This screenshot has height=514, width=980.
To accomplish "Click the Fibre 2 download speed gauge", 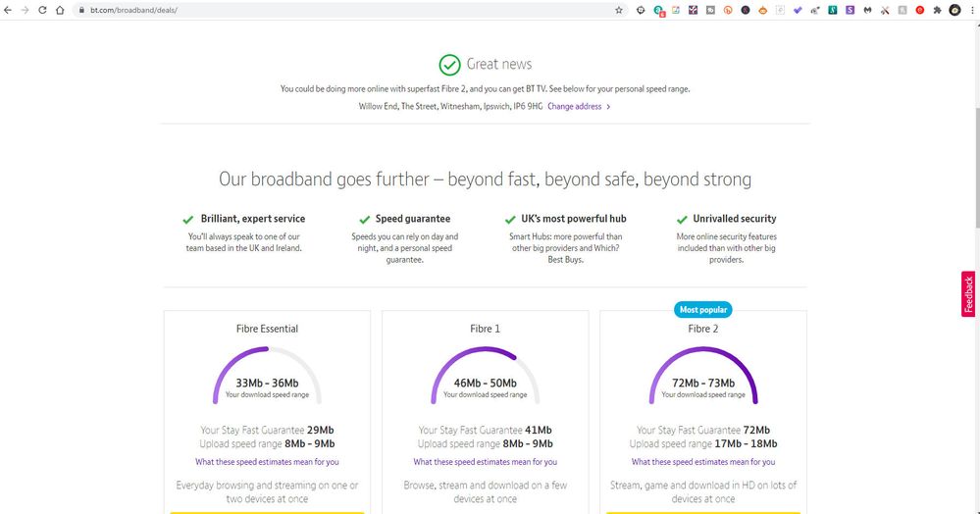I will click(702, 376).
